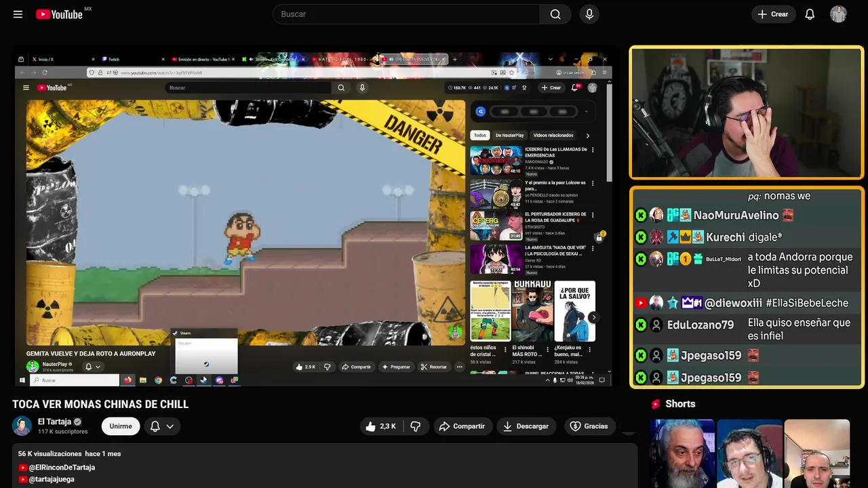868x488 pixels.
Task: Open the third Shorts thumbnail under Shorts
Action: [816, 453]
